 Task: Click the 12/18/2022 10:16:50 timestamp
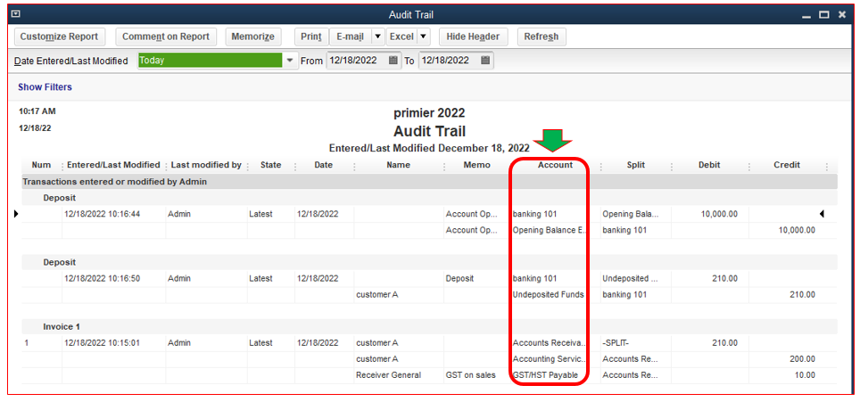tap(102, 279)
